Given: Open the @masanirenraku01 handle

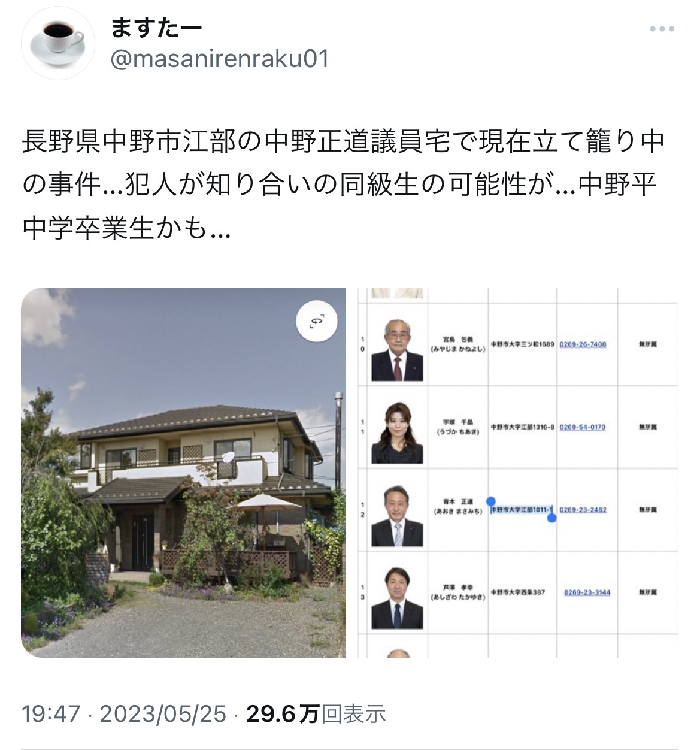Looking at the screenshot, I should tap(220, 60).
